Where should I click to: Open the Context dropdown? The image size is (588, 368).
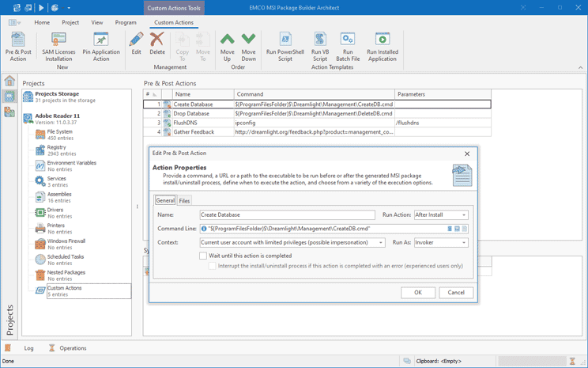[381, 243]
